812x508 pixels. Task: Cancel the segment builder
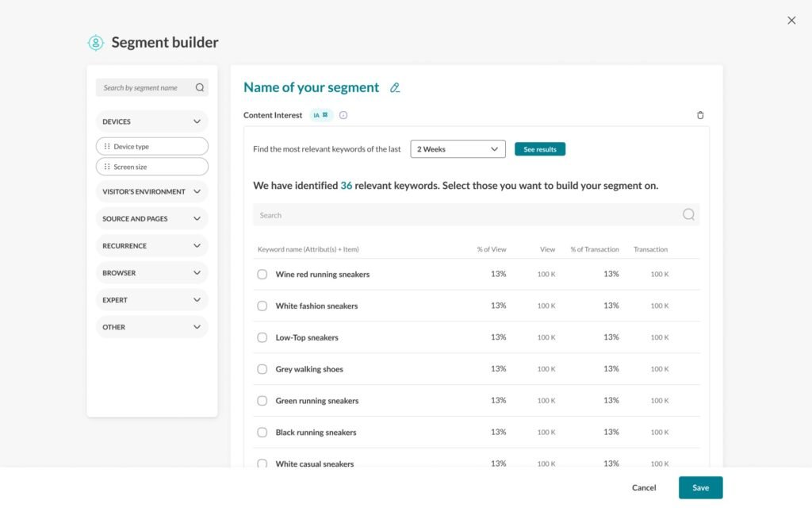point(644,487)
